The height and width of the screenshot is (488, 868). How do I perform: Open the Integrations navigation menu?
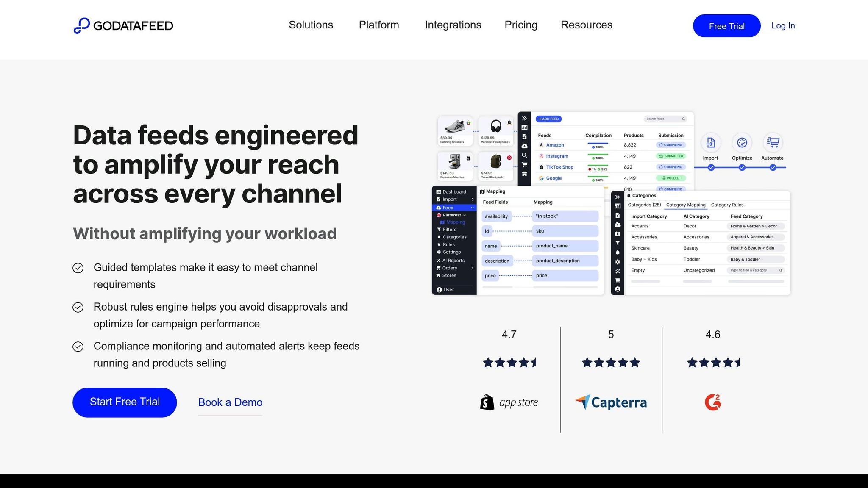[453, 25]
